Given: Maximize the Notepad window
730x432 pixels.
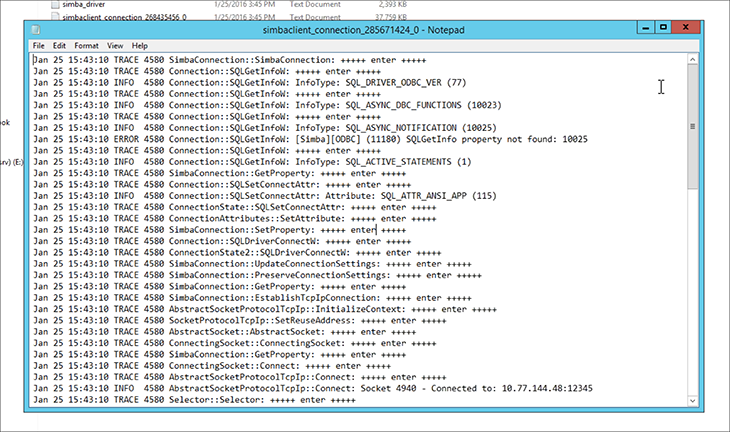Looking at the screenshot, I should click(663, 28).
